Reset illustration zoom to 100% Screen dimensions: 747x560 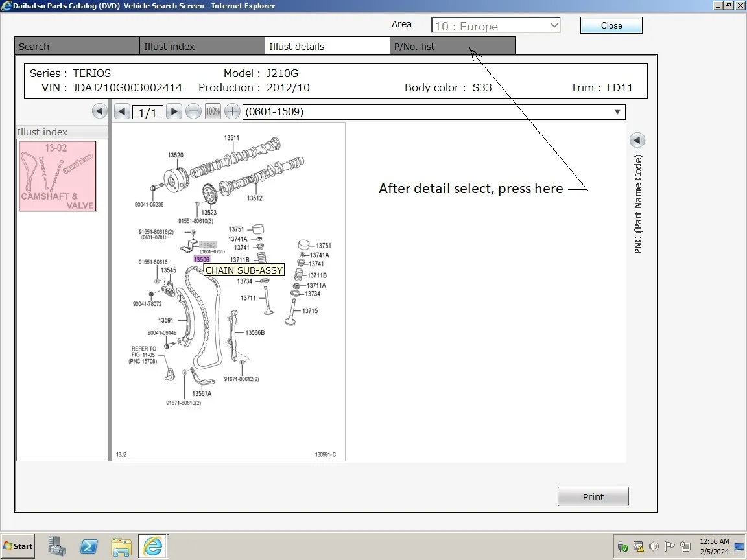click(213, 111)
